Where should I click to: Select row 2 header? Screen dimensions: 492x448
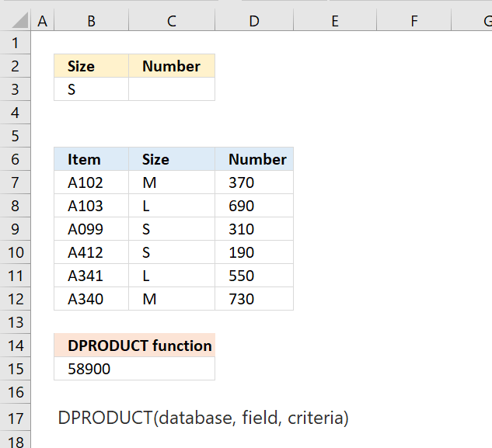point(15,66)
